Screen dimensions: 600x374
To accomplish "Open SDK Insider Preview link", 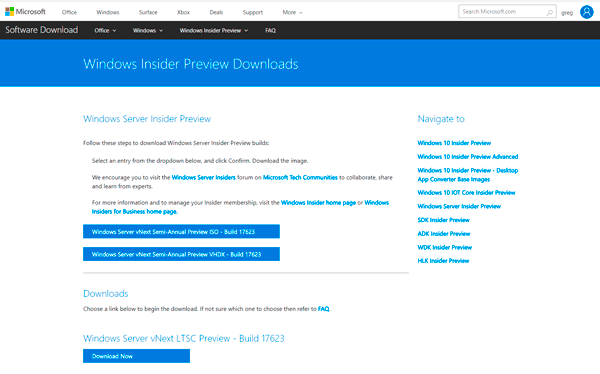I will tap(443, 220).
